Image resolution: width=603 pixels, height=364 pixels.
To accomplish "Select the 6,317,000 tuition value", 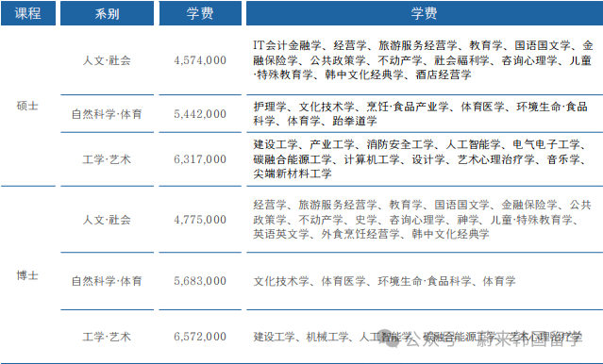I will pos(200,159).
